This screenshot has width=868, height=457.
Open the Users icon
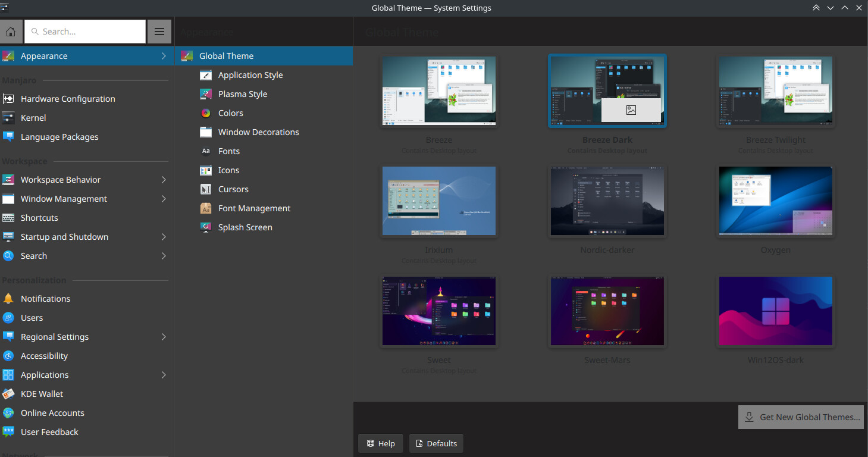pos(8,318)
